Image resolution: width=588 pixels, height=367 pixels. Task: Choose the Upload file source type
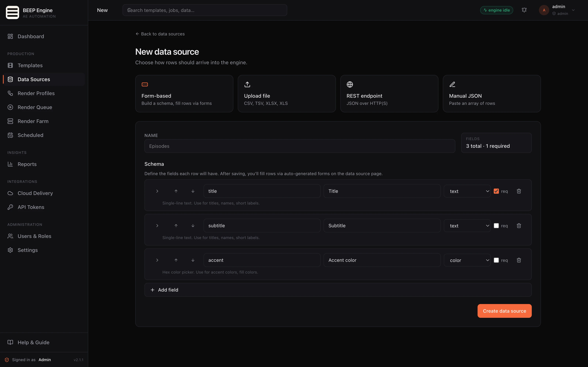[x=287, y=94]
